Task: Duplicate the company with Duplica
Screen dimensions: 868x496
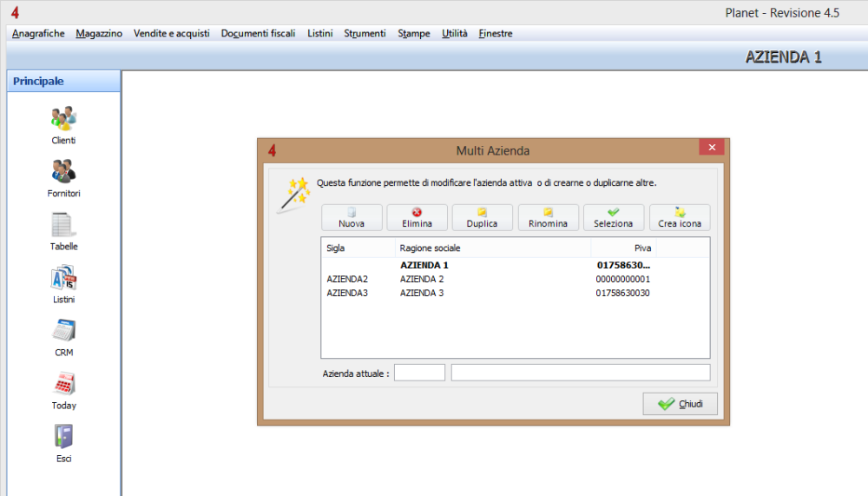Action: 482,217
